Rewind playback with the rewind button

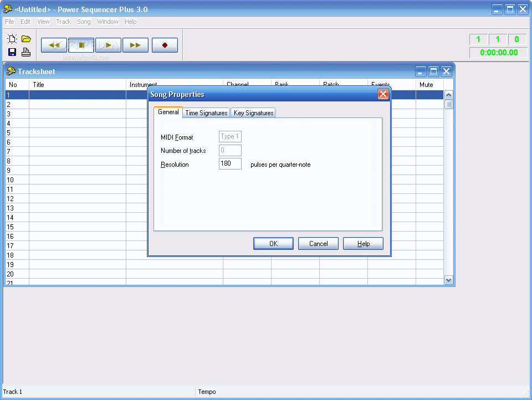click(x=54, y=45)
